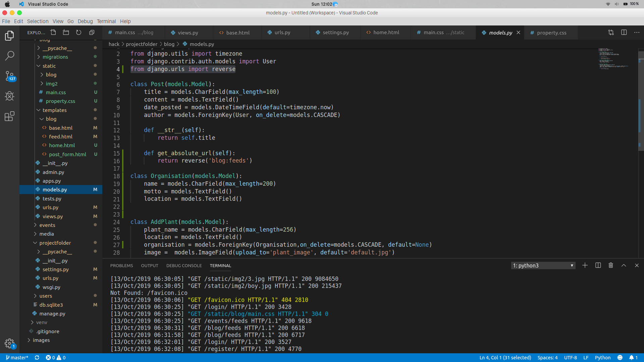The width and height of the screenshot is (644, 362).
Task: Open the Extensions view icon
Action: click(x=9, y=117)
